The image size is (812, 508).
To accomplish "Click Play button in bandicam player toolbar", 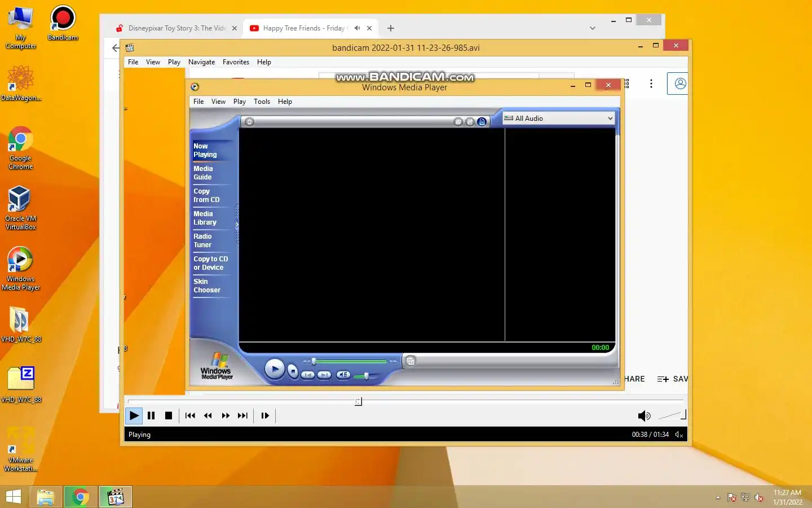I will pyautogui.click(x=134, y=416).
